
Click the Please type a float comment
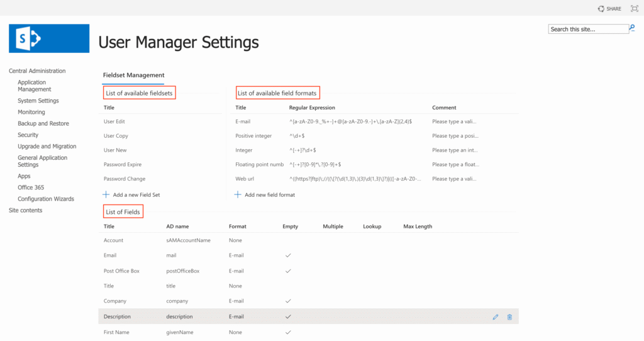(x=455, y=164)
